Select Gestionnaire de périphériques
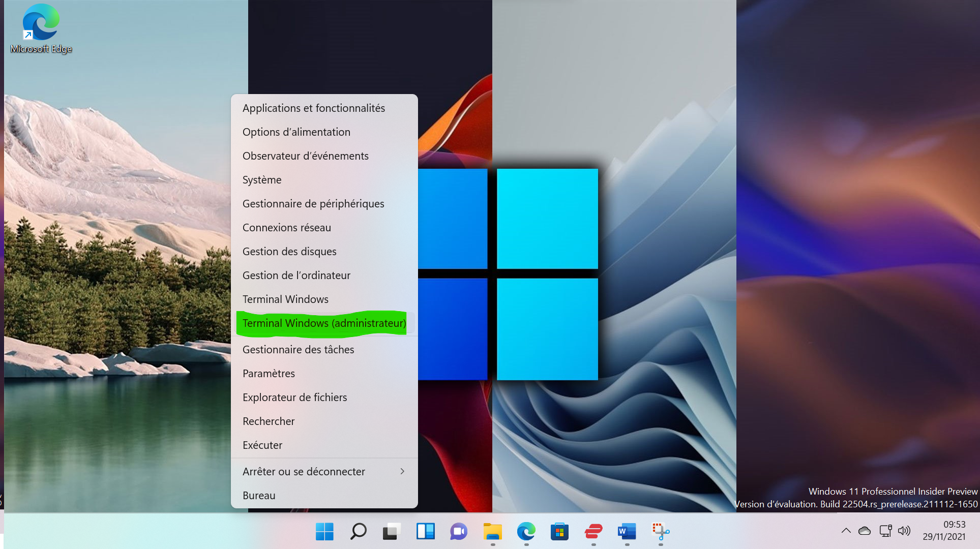The height and width of the screenshot is (549, 980). [x=313, y=204]
